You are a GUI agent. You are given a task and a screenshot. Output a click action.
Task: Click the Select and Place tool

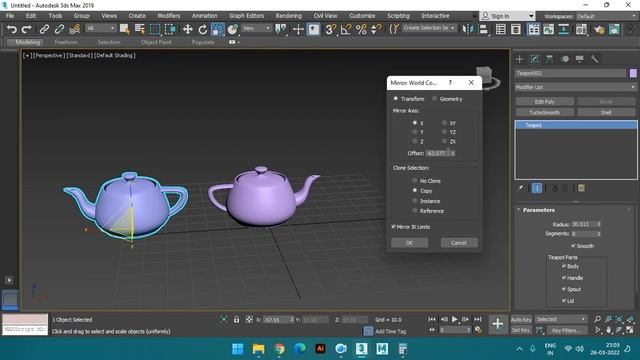[x=233, y=29]
